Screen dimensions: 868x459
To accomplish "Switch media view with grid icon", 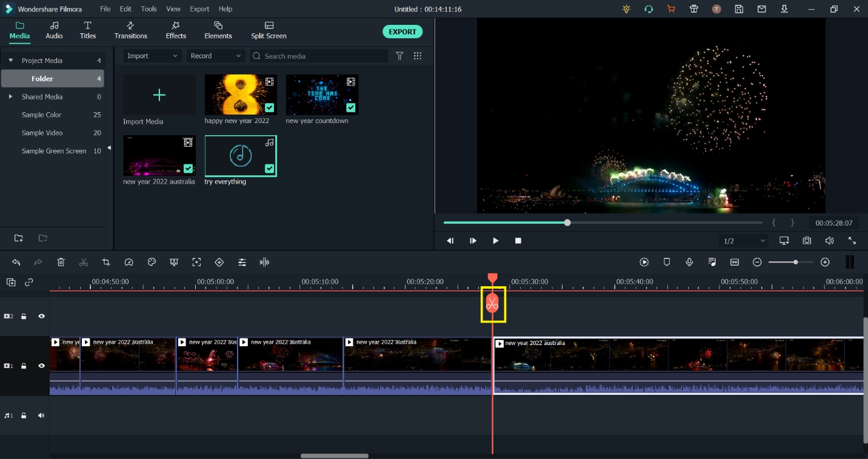I will [418, 56].
